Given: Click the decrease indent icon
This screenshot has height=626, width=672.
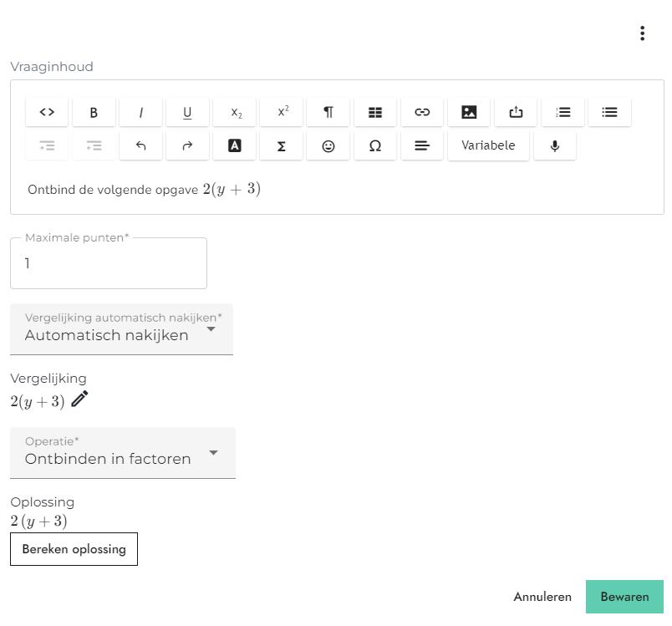Looking at the screenshot, I should click(x=94, y=146).
